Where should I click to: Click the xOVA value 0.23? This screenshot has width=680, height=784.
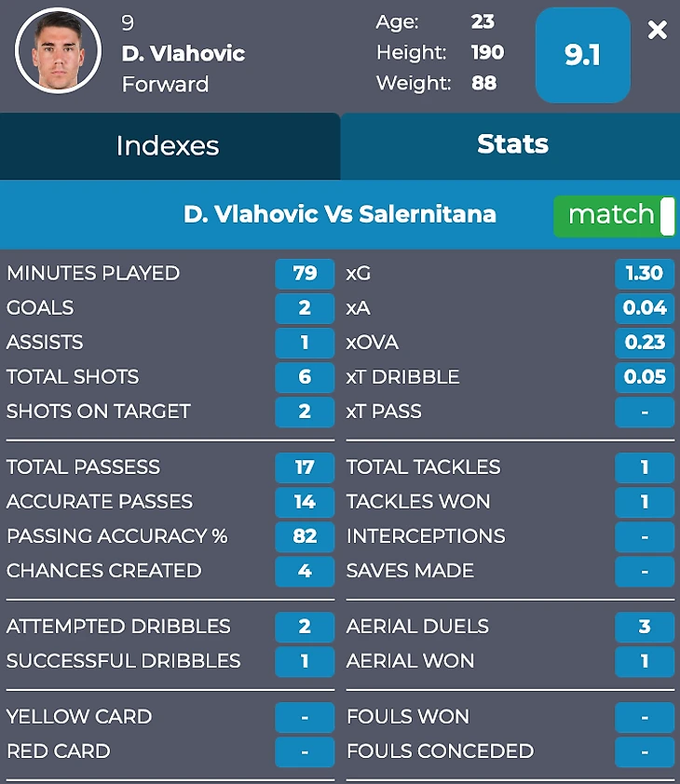645,343
